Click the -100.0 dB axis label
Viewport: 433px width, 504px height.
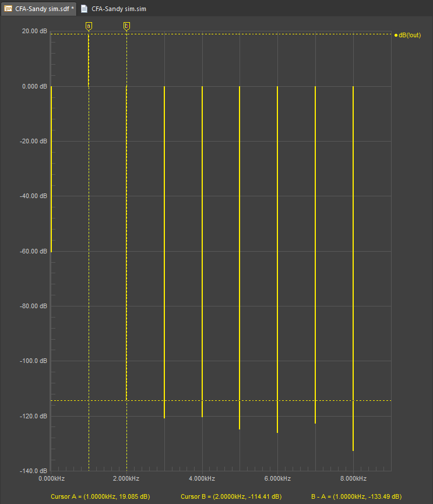click(33, 361)
